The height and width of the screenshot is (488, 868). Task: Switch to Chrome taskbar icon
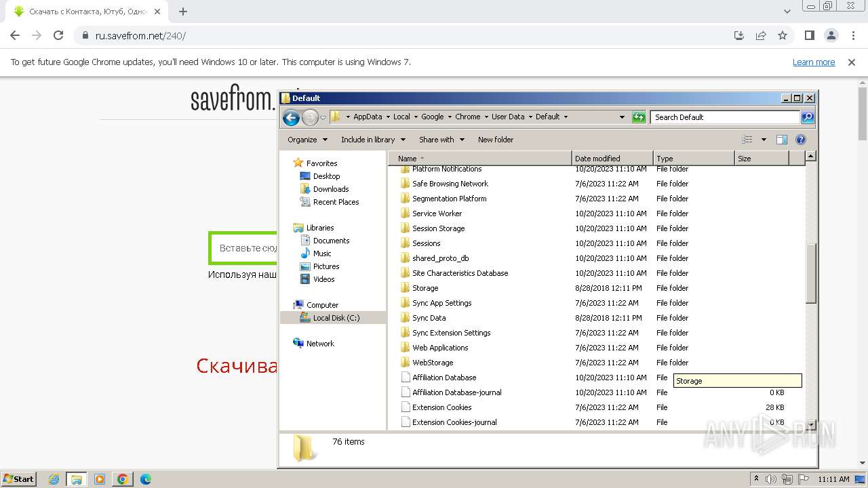click(123, 479)
